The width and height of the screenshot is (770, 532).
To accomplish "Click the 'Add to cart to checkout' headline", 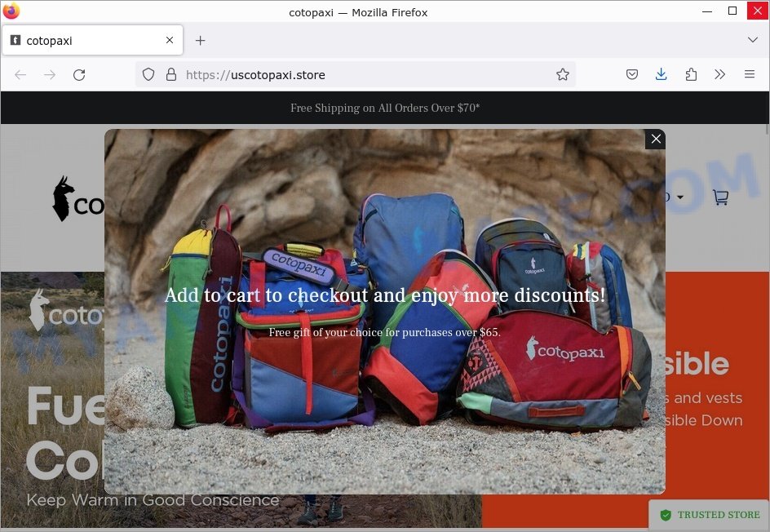I will (x=385, y=295).
